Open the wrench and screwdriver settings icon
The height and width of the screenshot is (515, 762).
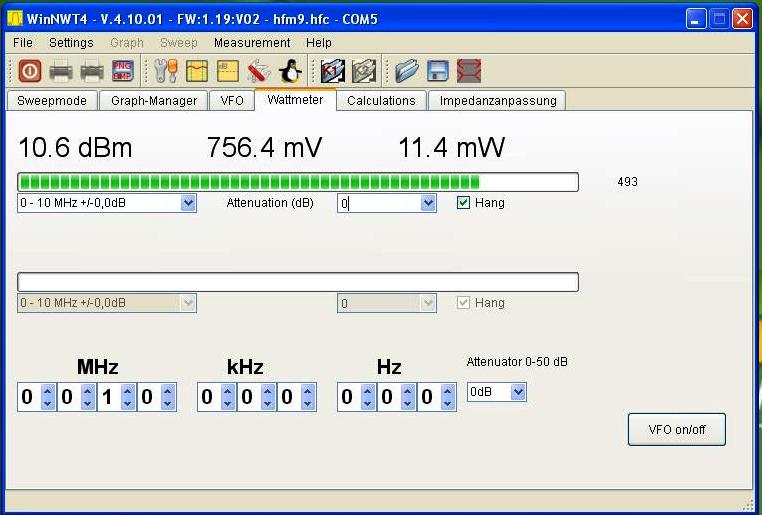tap(165, 71)
